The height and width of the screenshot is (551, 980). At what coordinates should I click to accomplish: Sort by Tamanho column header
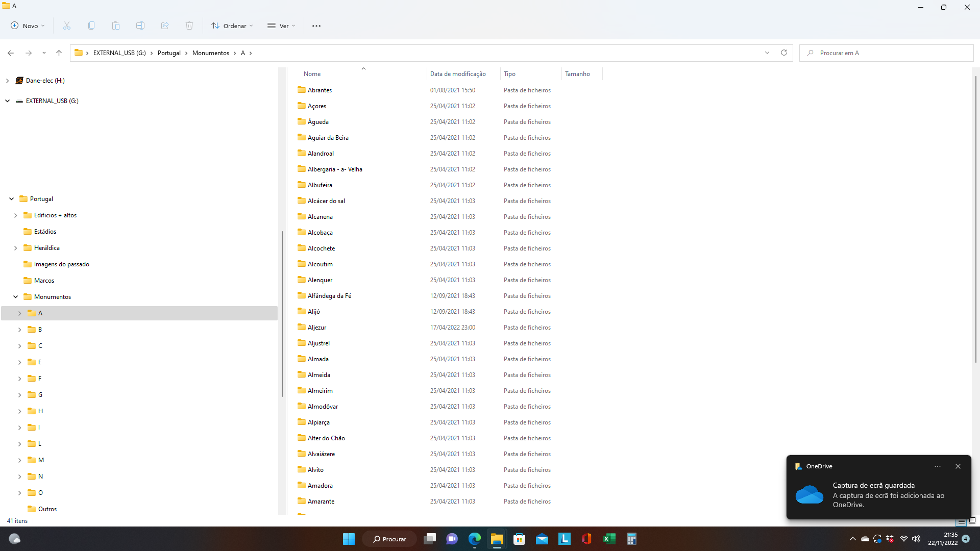coord(577,74)
